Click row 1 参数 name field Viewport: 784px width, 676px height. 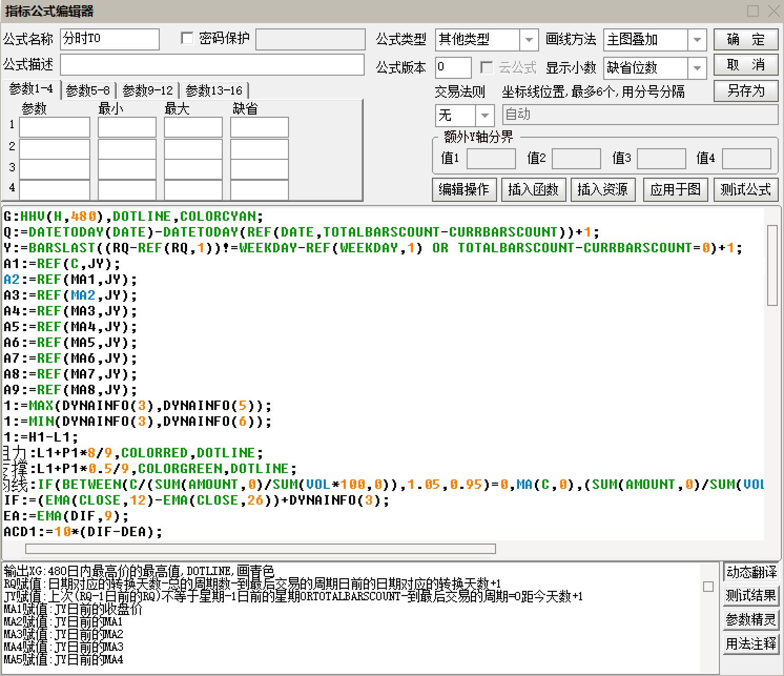coord(55,127)
